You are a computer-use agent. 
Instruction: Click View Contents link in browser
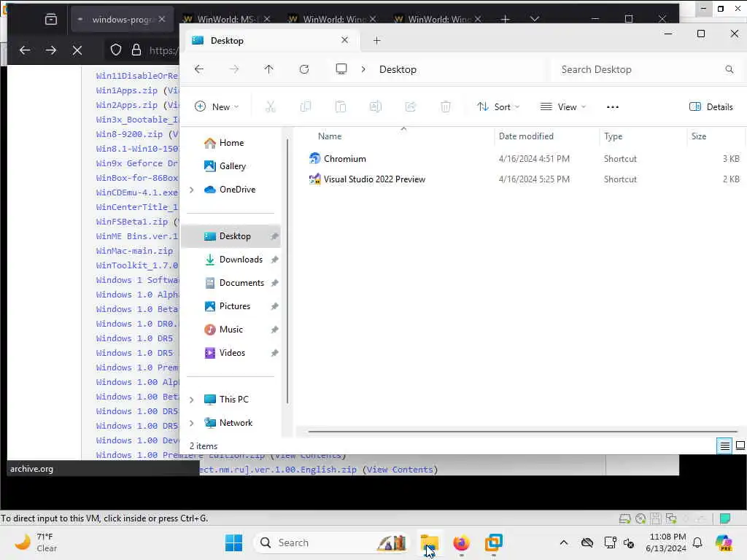399,470
